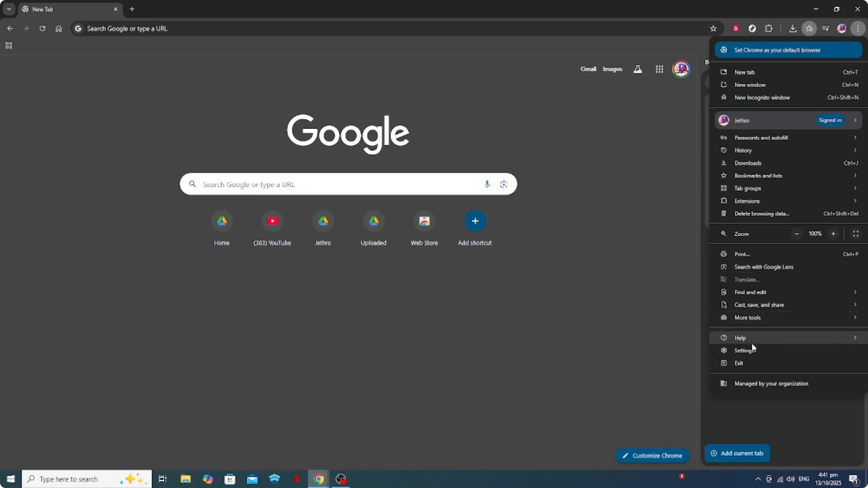Screen dimensions: 868x488
Task: Open a New Incognito window
Action: 788,98
